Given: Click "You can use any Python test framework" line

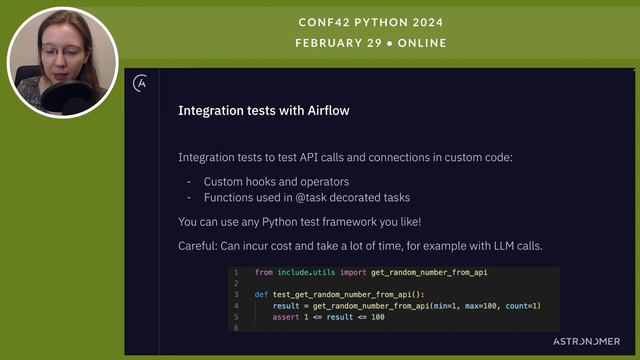Looking at the screenshot, I should click(x=300, y=222).
